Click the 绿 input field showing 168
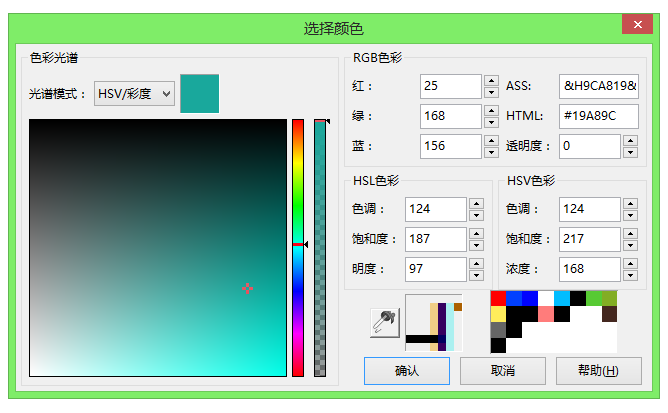The image size is (668, 413). click(451, 116)
